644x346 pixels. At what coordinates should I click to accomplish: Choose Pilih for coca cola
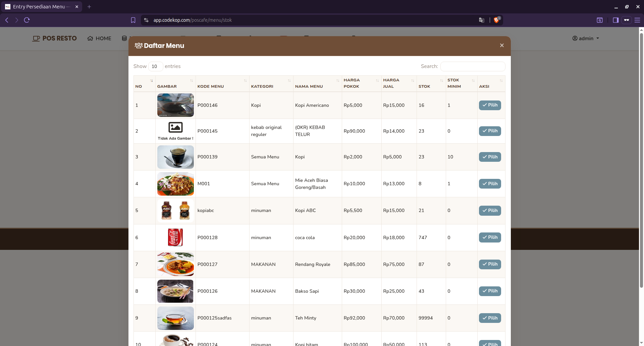pos(490,237)
